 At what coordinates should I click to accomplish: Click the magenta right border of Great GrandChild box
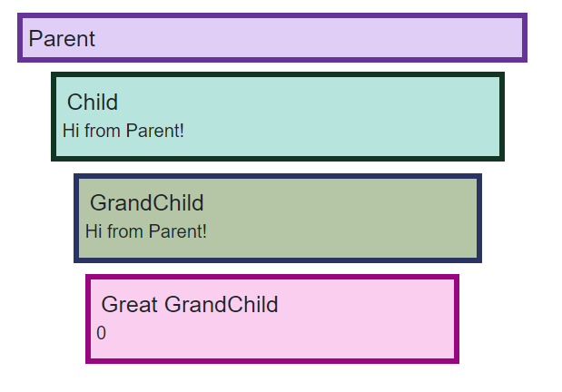tap(456, 319)
